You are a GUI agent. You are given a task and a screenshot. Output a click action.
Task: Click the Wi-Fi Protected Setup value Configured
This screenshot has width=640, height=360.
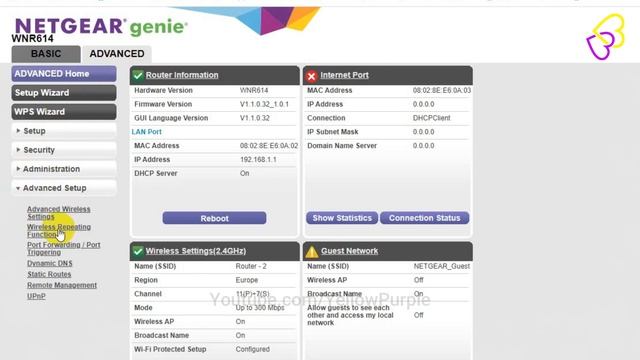coord(252,349)
